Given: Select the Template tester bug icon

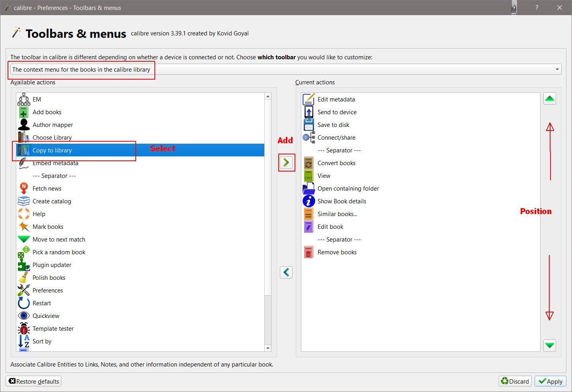Looking at the screenshot, I should coord(24,328).
